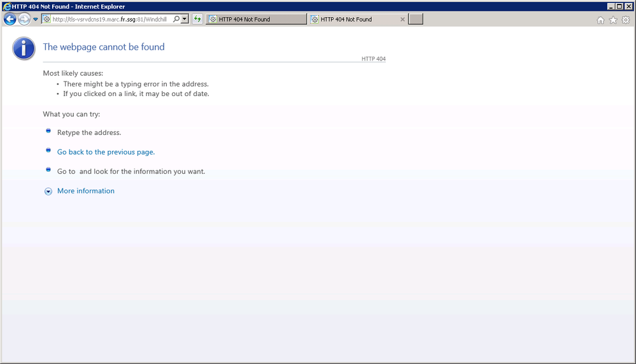Click the Internet Explorer logo in title bar
Viewport: 636px width, 364px height.
pyautogui.click(x=6, y=6)
